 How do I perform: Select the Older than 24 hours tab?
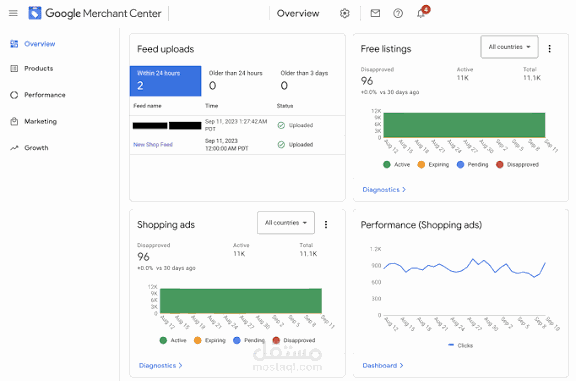[x=237, y=81]
